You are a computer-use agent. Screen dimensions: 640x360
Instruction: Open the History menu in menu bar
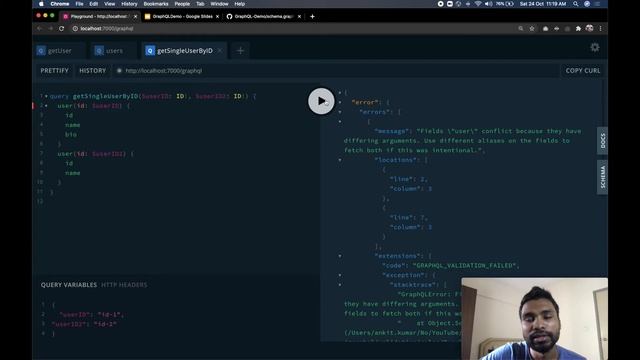tap(129, 4)
